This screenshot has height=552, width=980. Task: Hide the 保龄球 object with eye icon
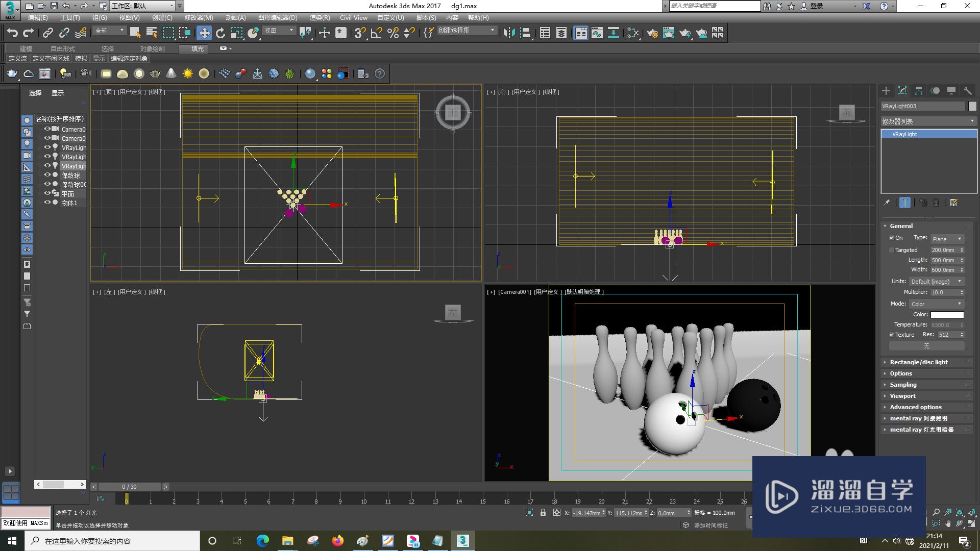pos(47,175)
